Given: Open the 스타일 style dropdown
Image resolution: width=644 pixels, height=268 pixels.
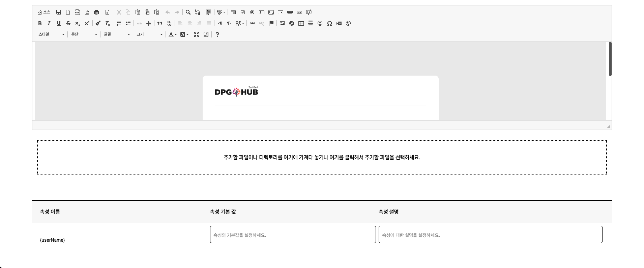Looking at the screenshot, I should pyautogui.click(x=51, y=34).
